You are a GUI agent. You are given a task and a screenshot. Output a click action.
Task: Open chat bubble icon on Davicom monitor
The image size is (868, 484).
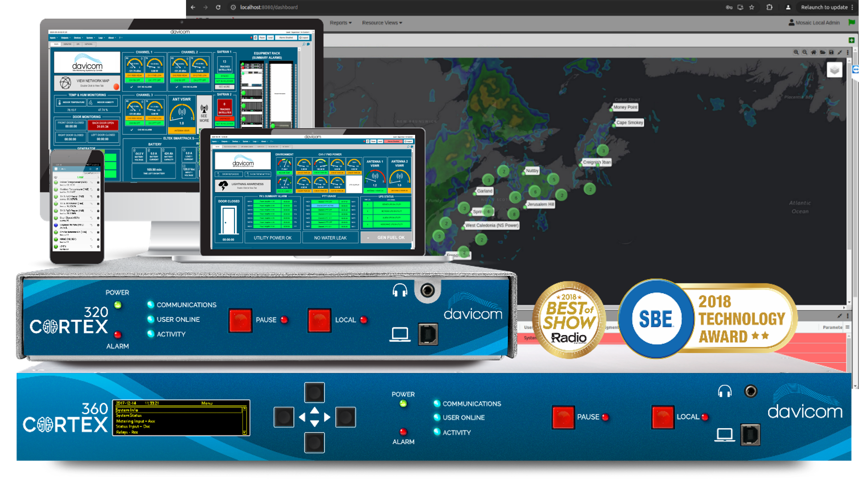pyautogui.click(x=308, y=44)
